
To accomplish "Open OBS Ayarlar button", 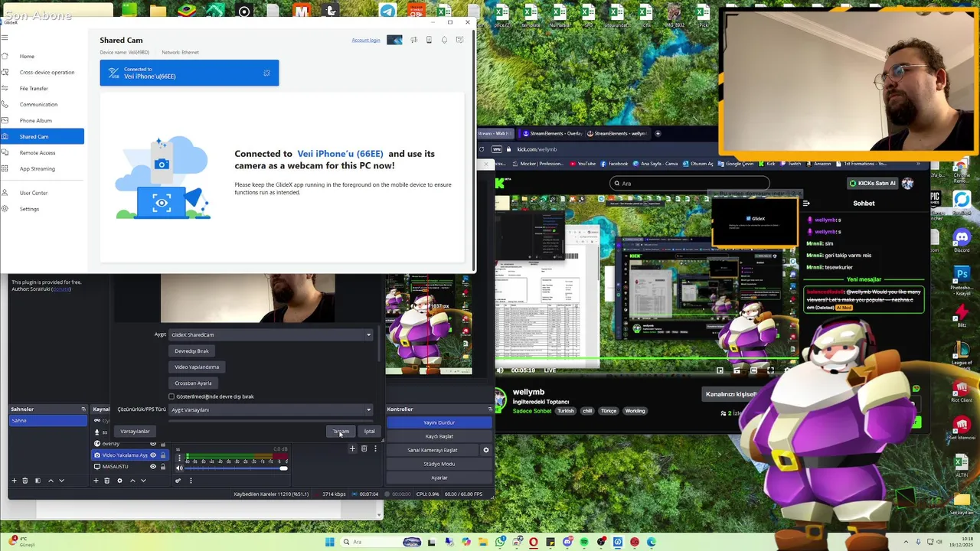I will tap(439, 478).
